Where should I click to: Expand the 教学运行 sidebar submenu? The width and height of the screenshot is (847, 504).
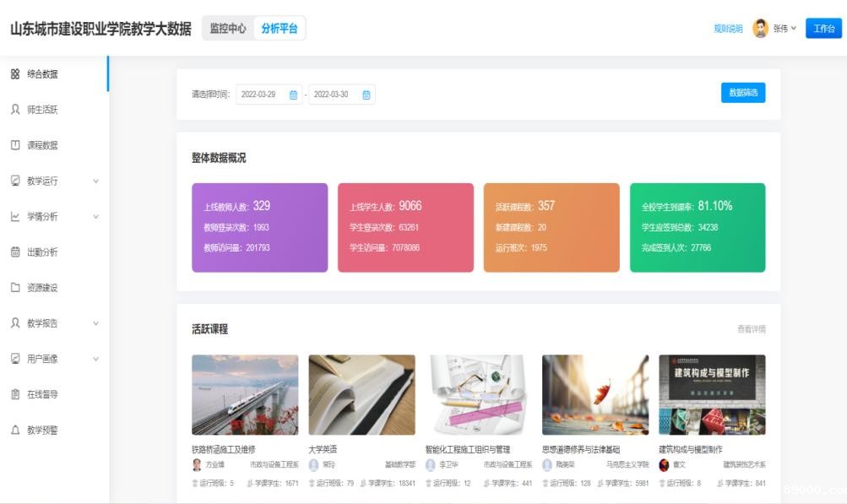tap(95, 181)
